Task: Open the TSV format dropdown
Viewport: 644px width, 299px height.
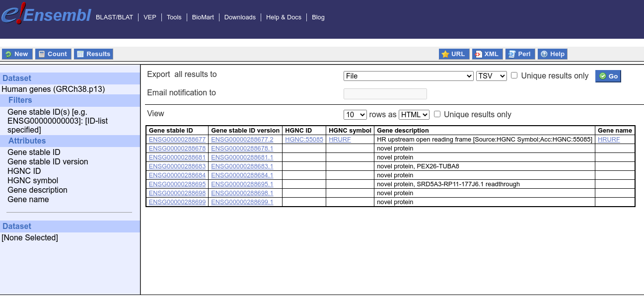Action: (492, 76)
